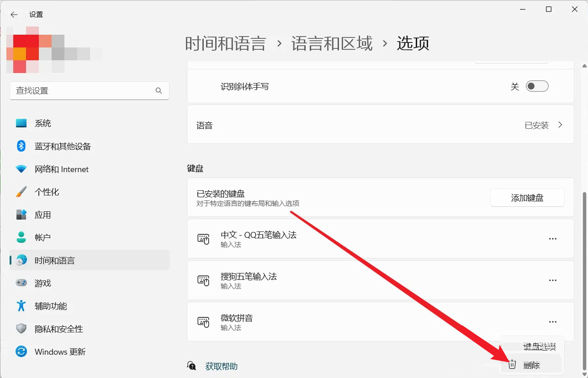Open the 应用 apps icon in the sidebar

[x=21, y=215]
